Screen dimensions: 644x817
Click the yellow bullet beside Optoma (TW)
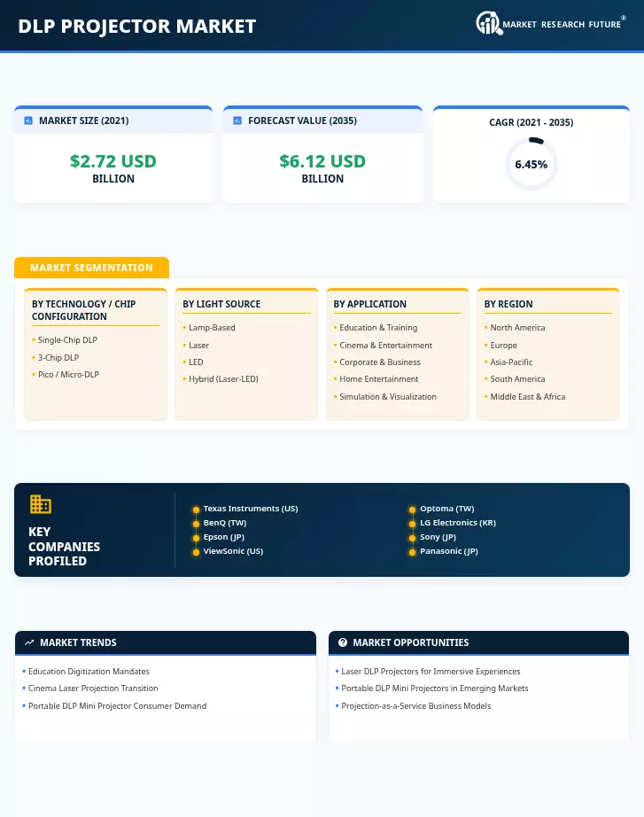coord(412,510)
